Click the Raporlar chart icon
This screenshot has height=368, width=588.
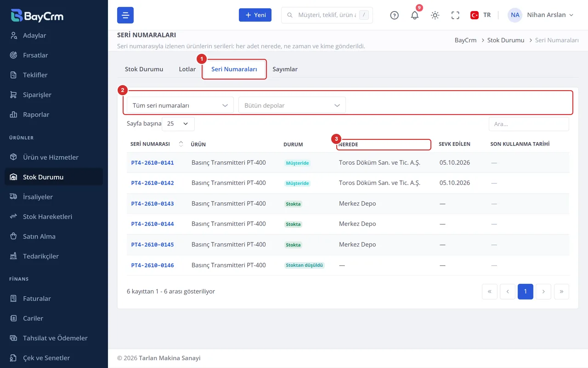[x=14, y=115]
